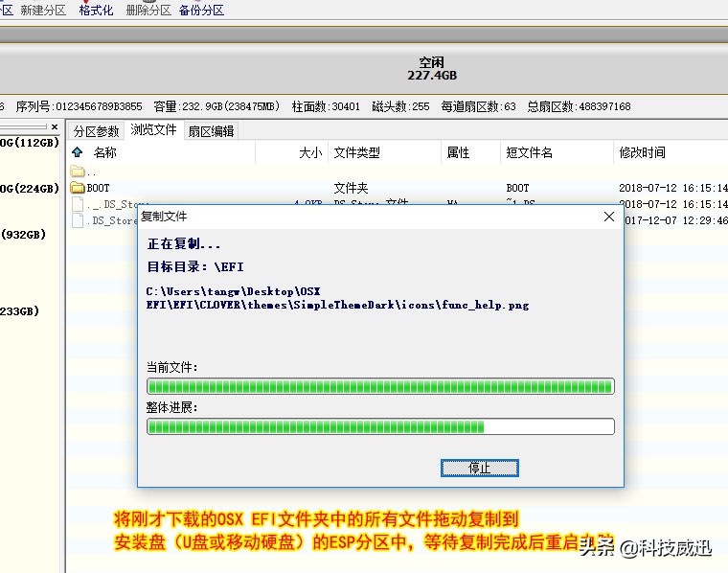Switch to the 分区参数 tab

(x=96, y=131)
